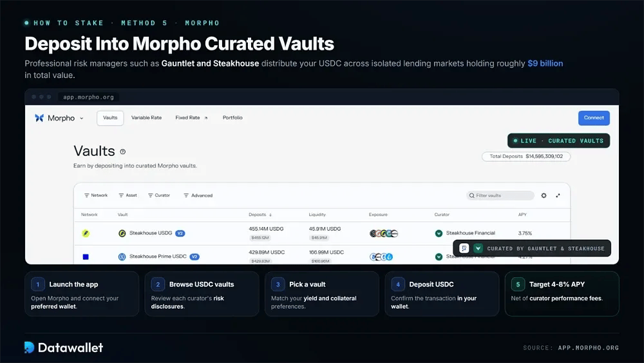Click V2 badge on Steakhouse USDG
644x363 pixels.
[x=180, y=233]
